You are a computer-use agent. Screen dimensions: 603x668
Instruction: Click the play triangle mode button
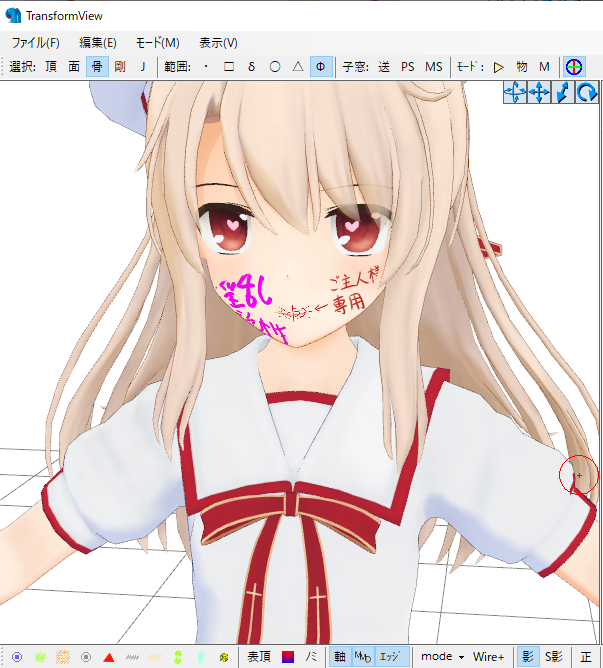coord(498,67)
